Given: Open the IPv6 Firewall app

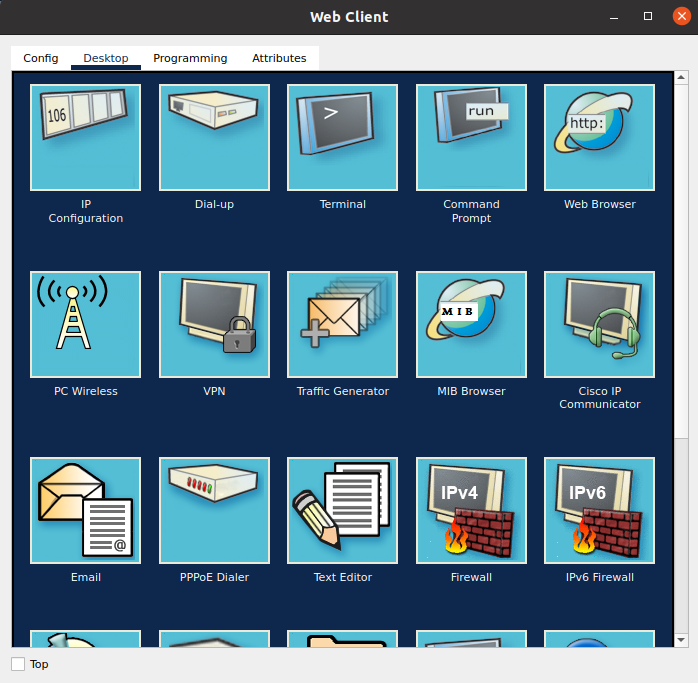Looking at the screenshot, I should point(599,510).
